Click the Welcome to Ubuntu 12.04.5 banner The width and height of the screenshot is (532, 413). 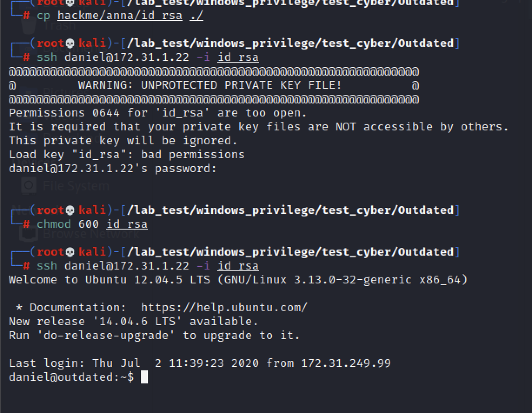pos(238,280)
